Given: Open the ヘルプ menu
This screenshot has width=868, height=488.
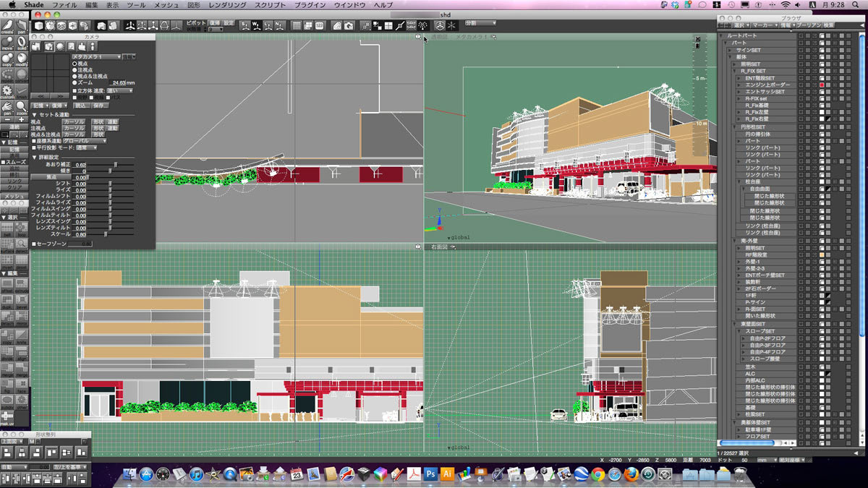Looking at the screenshot, I should coord(383,5).
